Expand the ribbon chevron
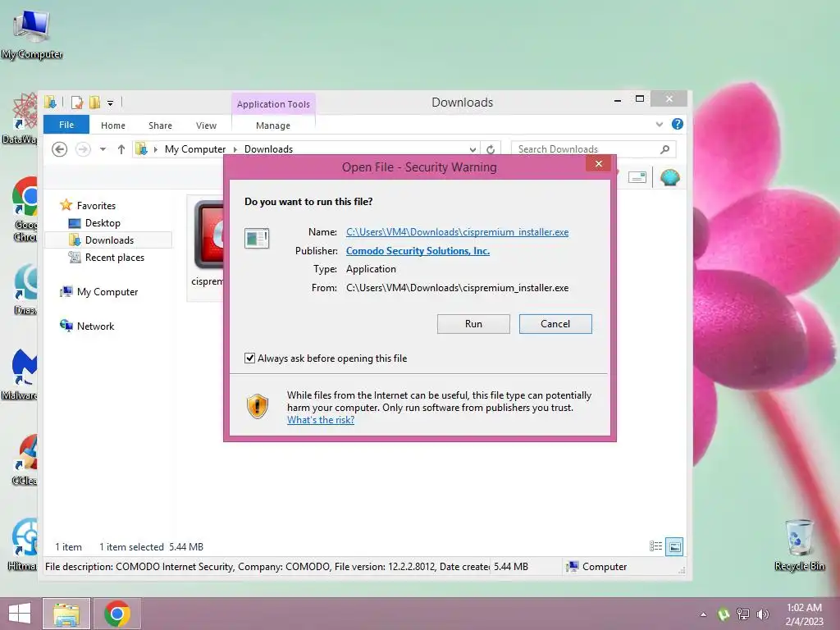Screen dimensions: 840x630 (x=659, y=125)
